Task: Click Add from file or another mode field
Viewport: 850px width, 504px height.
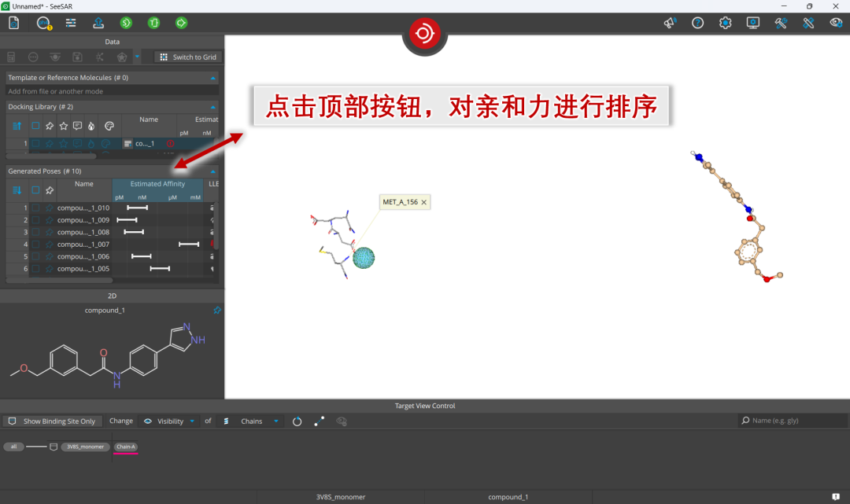Action: click(113, 91)
